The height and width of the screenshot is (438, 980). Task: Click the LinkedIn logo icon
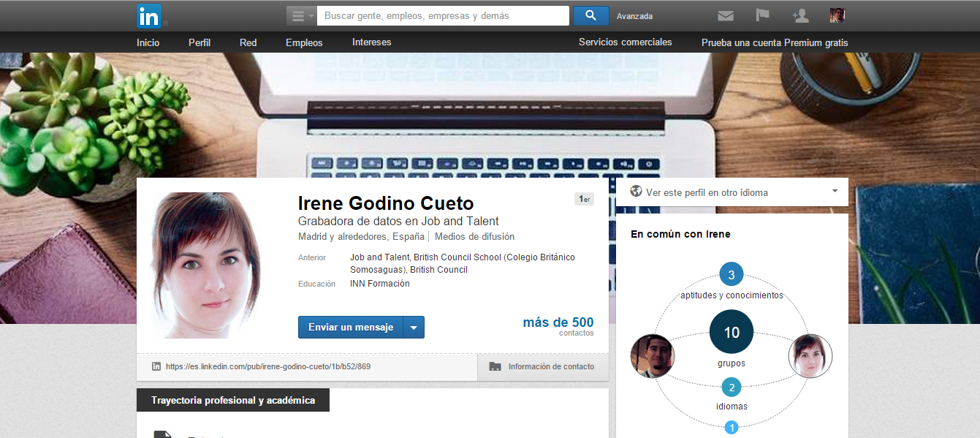tap(149, 15)
